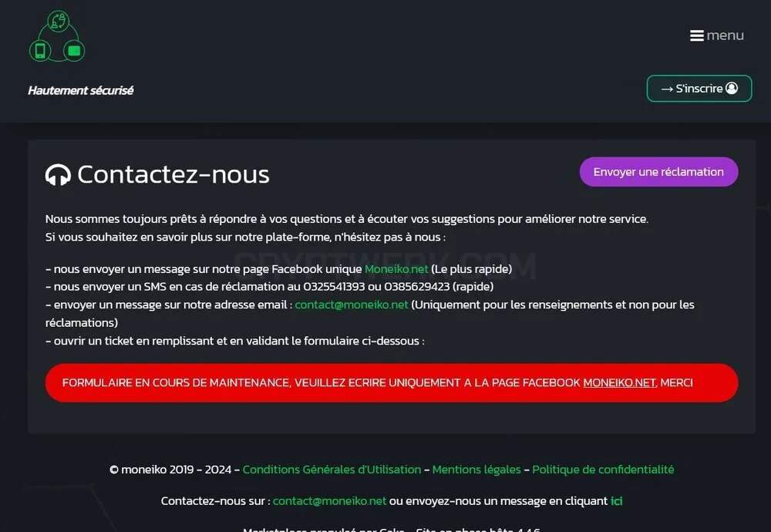The width and height of the screenshot is (771, 532).
Task: Open underlined MONEIKO.NET link in red banner
Action: (x=620, y=382)
